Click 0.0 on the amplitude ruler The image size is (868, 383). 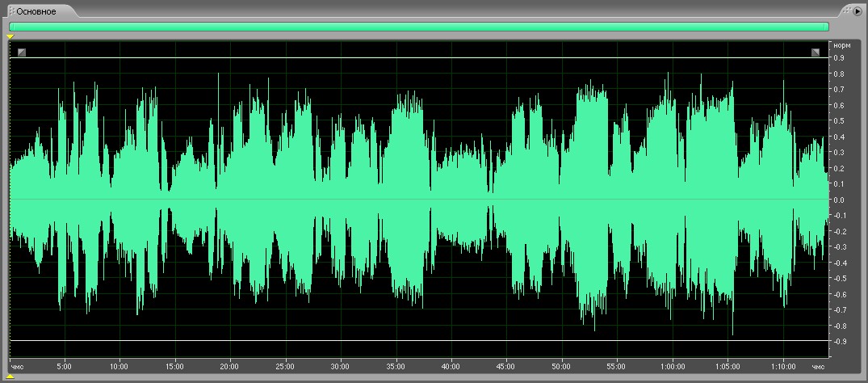pos(839,200)
